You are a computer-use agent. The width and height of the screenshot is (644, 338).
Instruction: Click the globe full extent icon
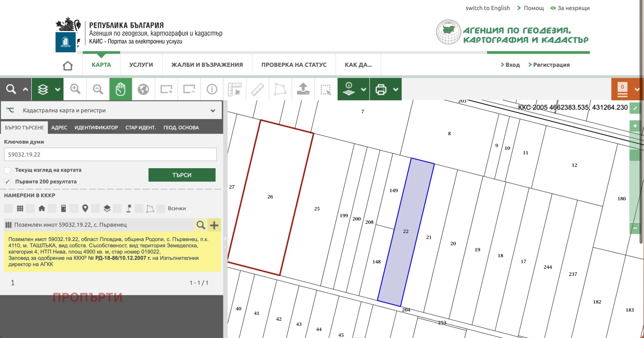tap(143, 89)
